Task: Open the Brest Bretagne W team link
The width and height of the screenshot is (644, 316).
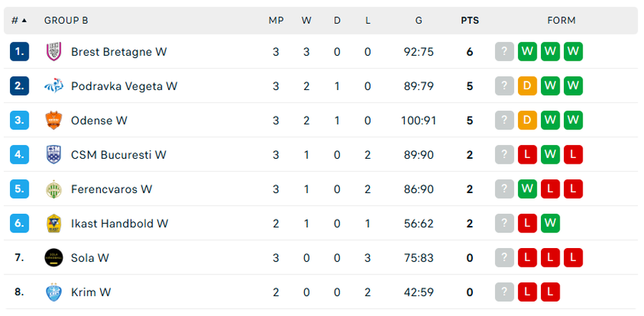Action: click(119, 51)
